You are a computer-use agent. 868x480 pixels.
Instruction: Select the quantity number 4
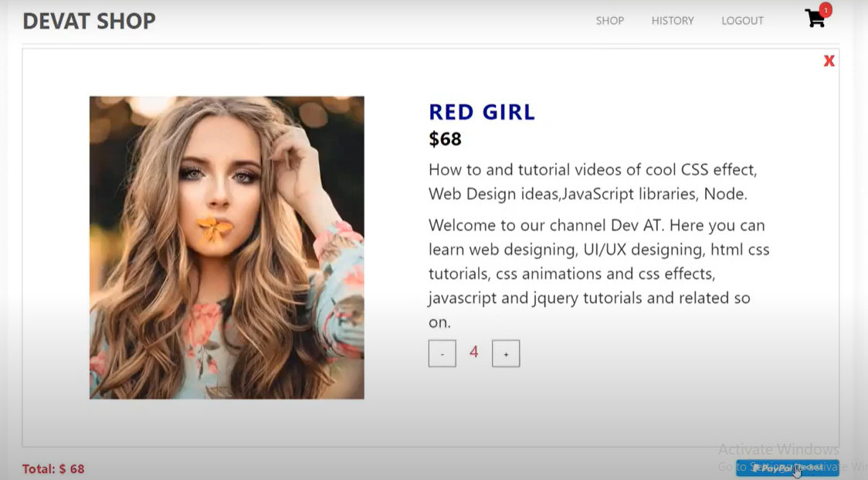pos(474,352)
